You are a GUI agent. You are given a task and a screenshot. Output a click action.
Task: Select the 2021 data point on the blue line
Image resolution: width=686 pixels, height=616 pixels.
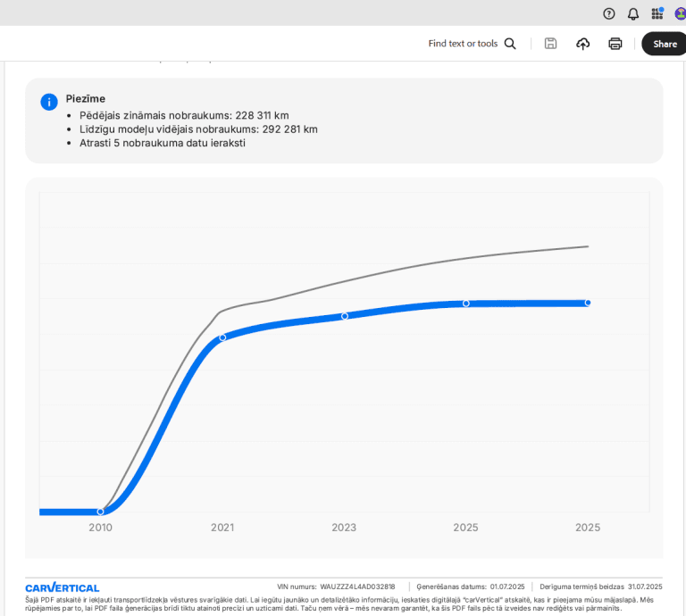point(222,337)
